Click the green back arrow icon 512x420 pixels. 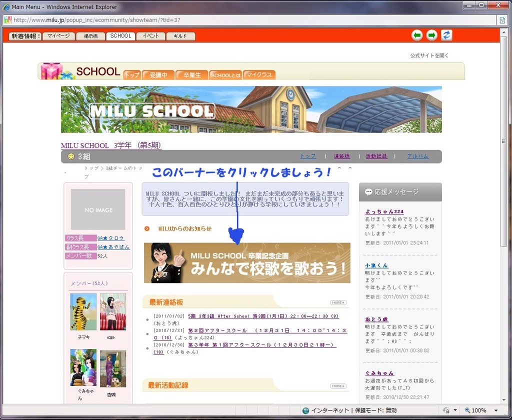[417, 35]
